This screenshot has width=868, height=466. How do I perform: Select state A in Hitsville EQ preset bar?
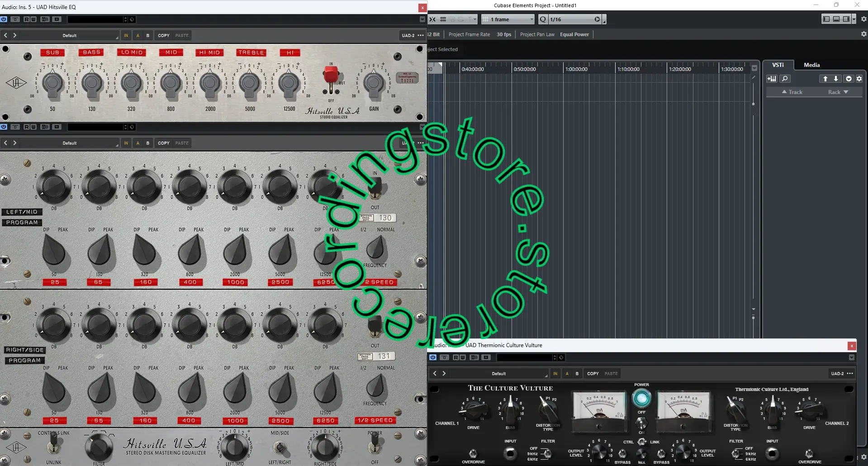pyautogui.click(x=138, y=35)
